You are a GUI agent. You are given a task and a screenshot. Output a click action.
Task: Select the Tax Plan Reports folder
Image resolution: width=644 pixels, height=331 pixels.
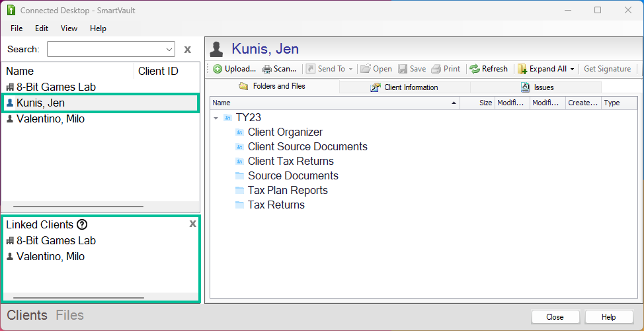coord(288,191)
